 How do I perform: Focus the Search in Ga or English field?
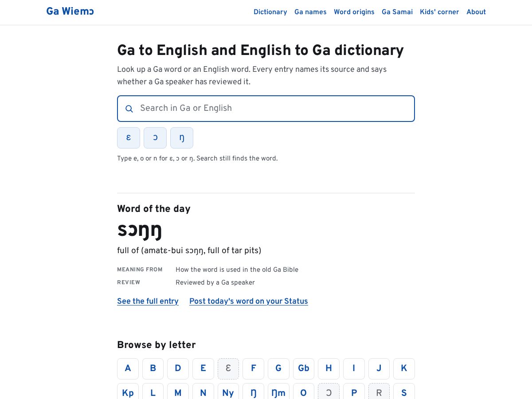pos(266,109)
